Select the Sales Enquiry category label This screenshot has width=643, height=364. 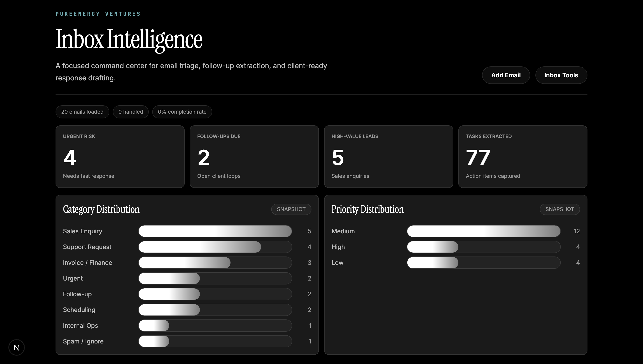(x=83, y=231)
